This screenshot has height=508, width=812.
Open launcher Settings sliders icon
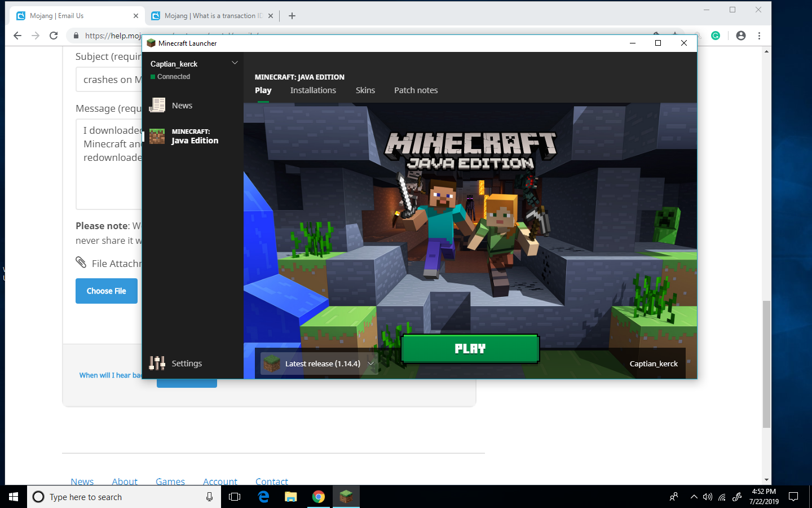[x=157, y=364]
